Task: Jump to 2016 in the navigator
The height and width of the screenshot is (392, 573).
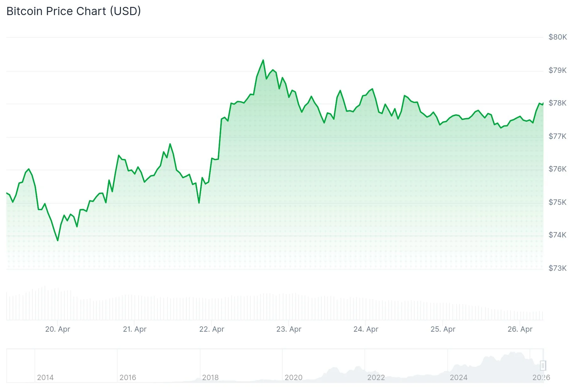Action: pos(128,378)
